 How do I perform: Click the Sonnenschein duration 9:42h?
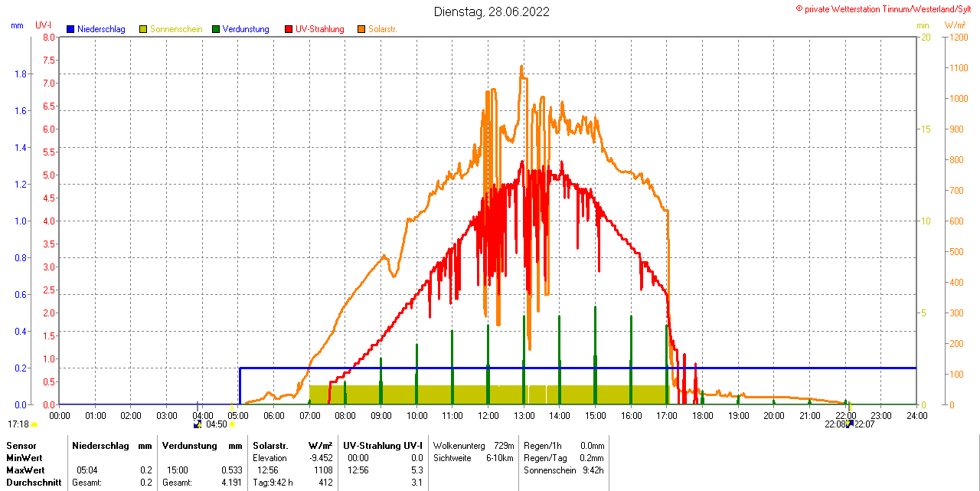coord(594,470)
